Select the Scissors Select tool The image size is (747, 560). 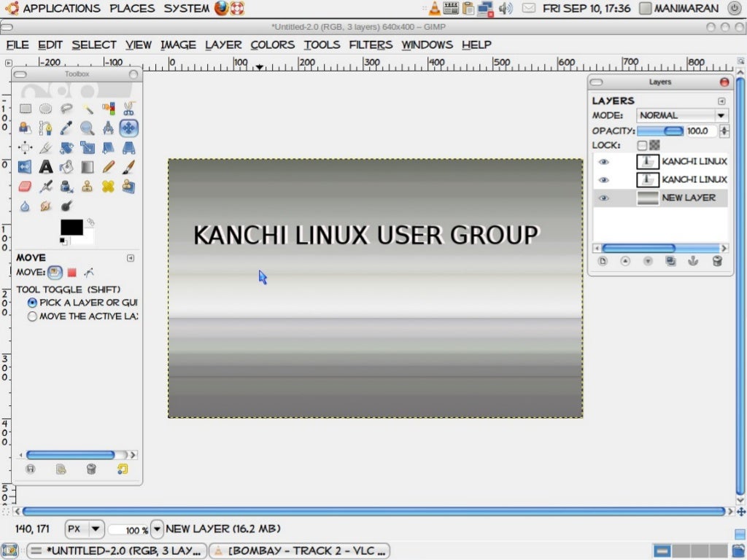128,109
